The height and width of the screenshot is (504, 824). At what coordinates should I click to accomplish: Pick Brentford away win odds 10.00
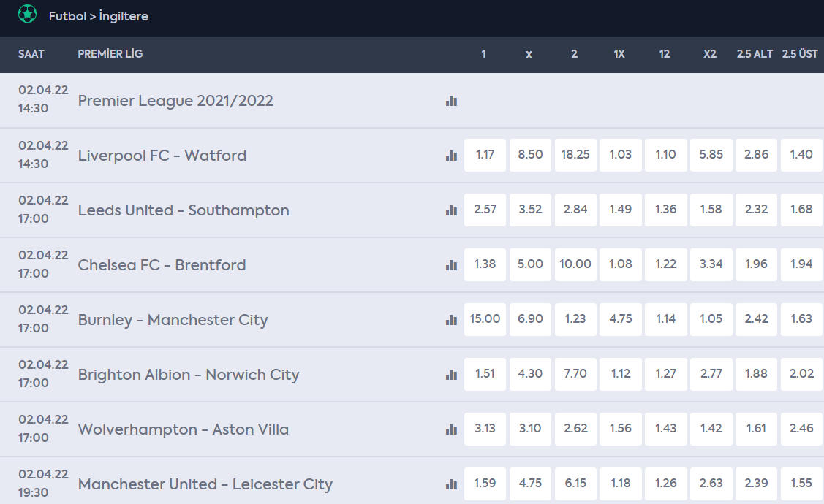(575, 264)
